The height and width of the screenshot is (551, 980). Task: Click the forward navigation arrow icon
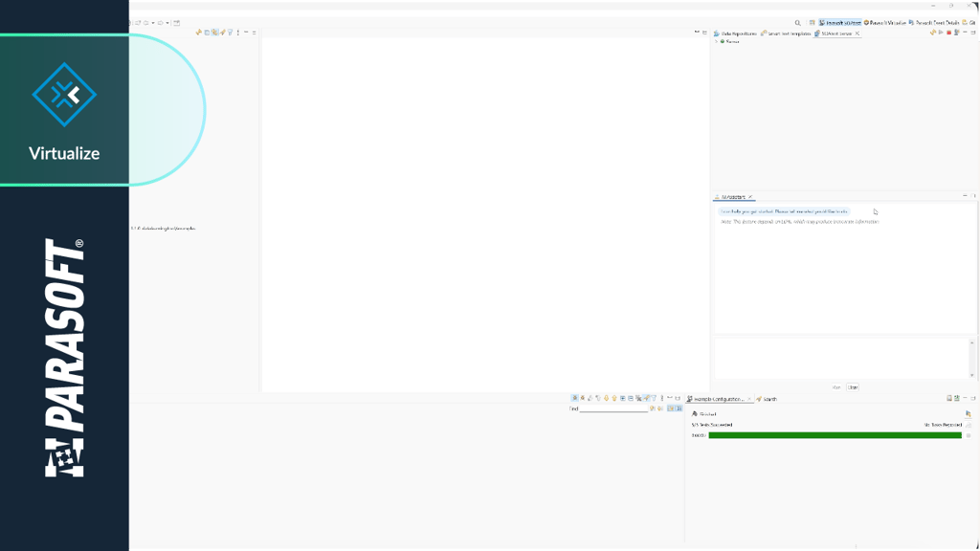pyautogui.click(x=161, y=23)
